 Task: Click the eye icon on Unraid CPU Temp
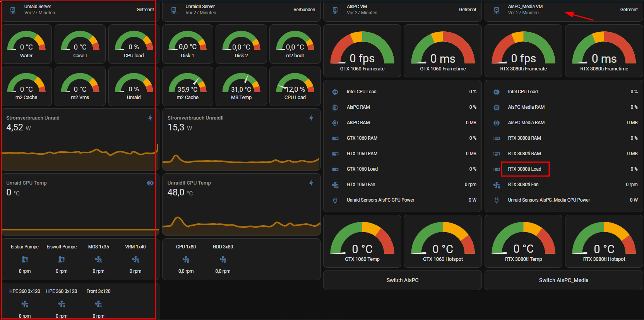[150, 183]
